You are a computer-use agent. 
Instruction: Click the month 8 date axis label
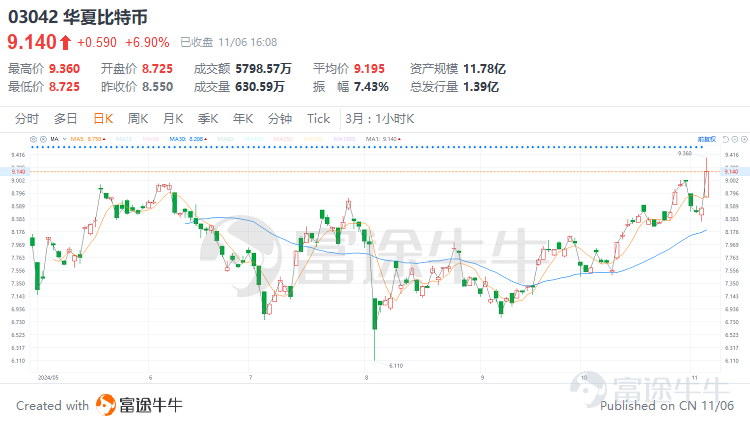(x=366, y=378)
